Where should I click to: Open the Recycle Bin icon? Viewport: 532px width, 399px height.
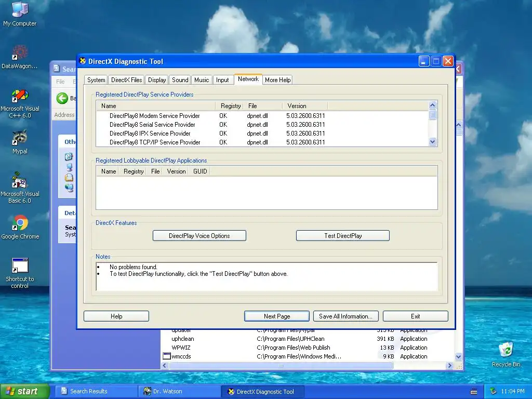pyautogui.click(x=506, y=354)
